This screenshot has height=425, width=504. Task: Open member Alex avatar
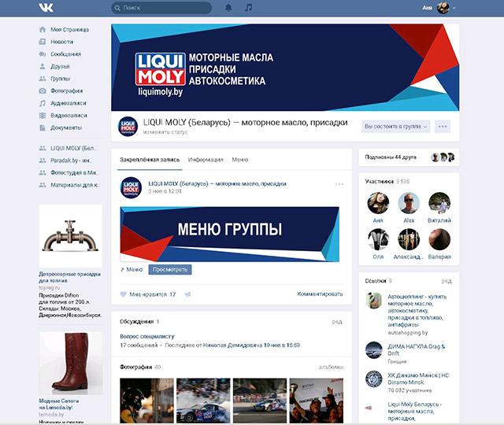[x=409, y=203]
